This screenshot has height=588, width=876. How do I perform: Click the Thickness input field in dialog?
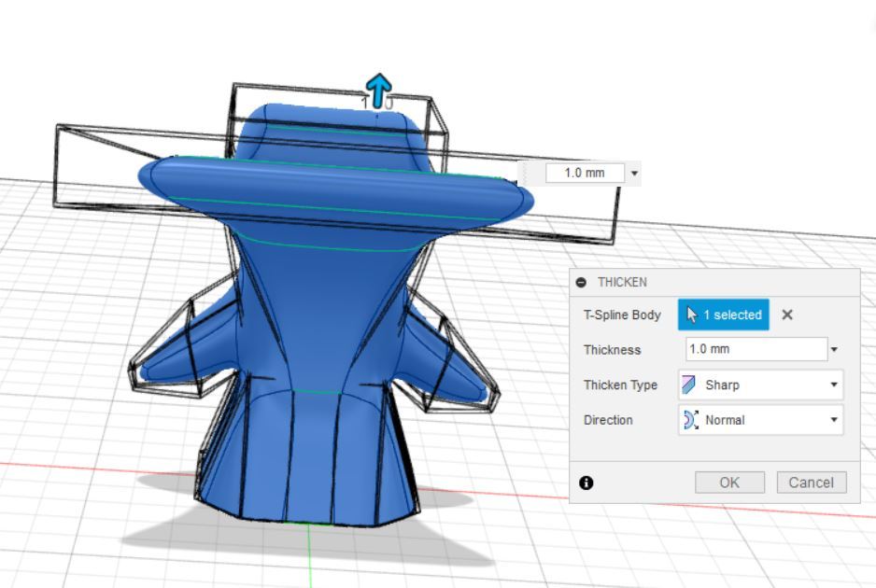coord(756,349)
